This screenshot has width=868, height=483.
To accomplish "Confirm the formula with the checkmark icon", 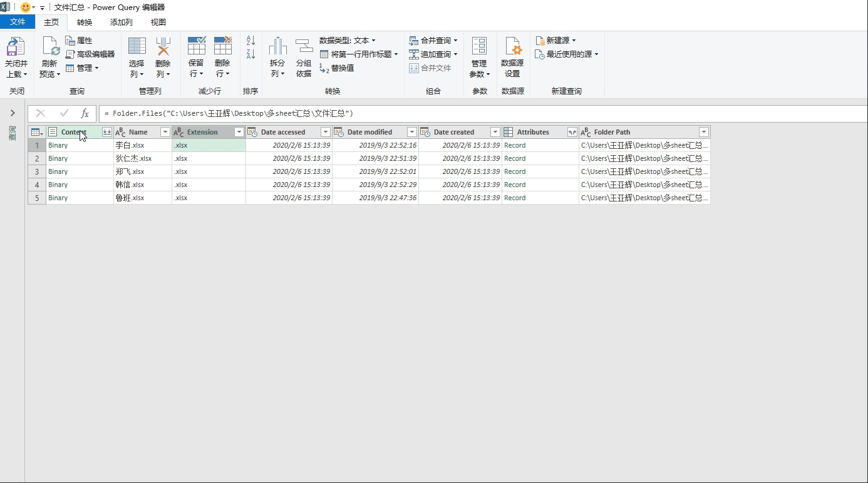I will [64, 113].
